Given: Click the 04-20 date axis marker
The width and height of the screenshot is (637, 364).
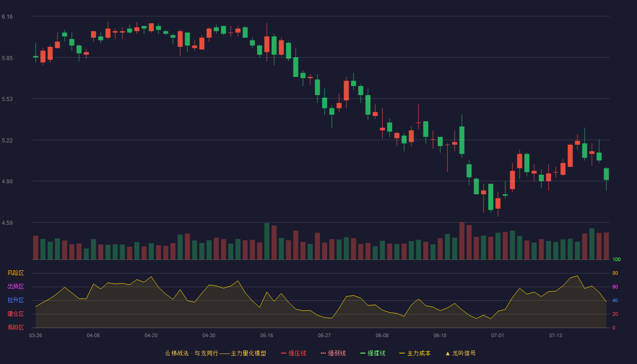Looking at the screenshot, I should pos(151,335).
